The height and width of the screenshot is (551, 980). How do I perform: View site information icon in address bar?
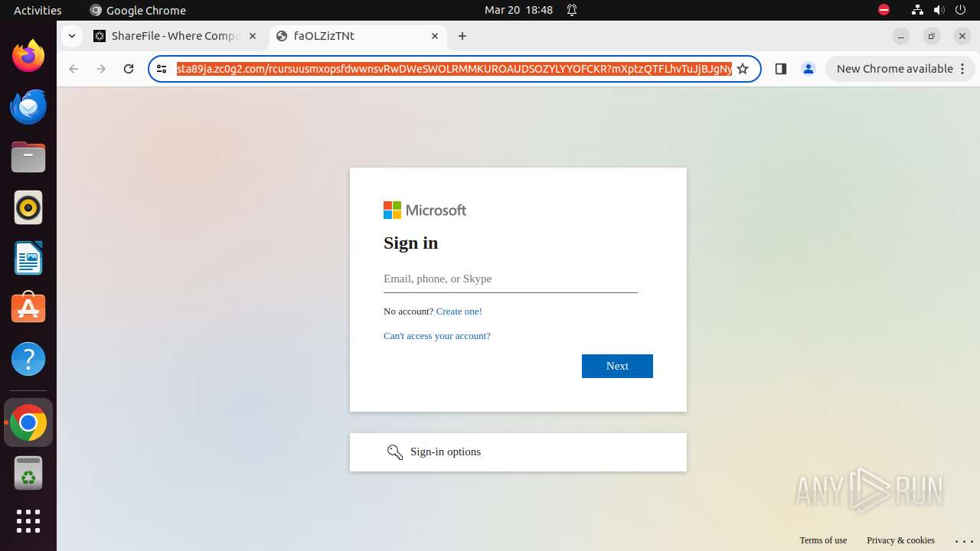coord(162,69)
